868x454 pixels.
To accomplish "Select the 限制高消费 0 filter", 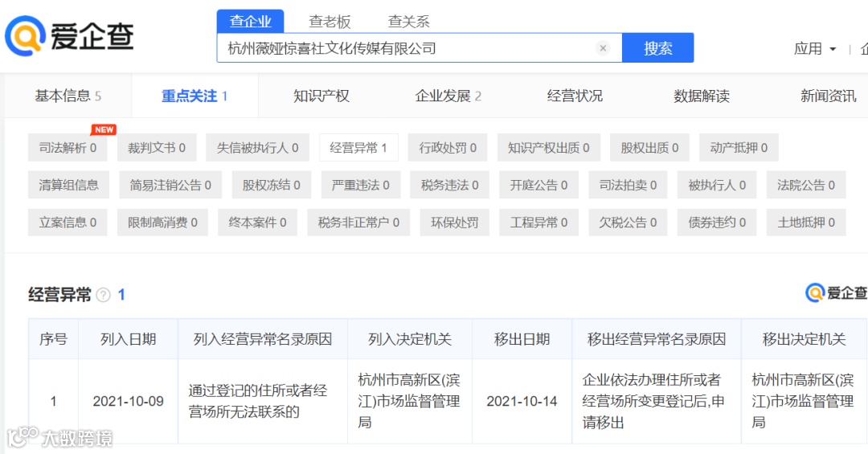I will pyautogui.click(x=162, y=223).
